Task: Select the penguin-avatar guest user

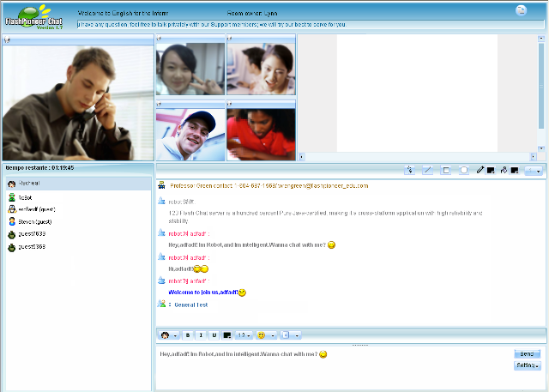Action: 78,209
